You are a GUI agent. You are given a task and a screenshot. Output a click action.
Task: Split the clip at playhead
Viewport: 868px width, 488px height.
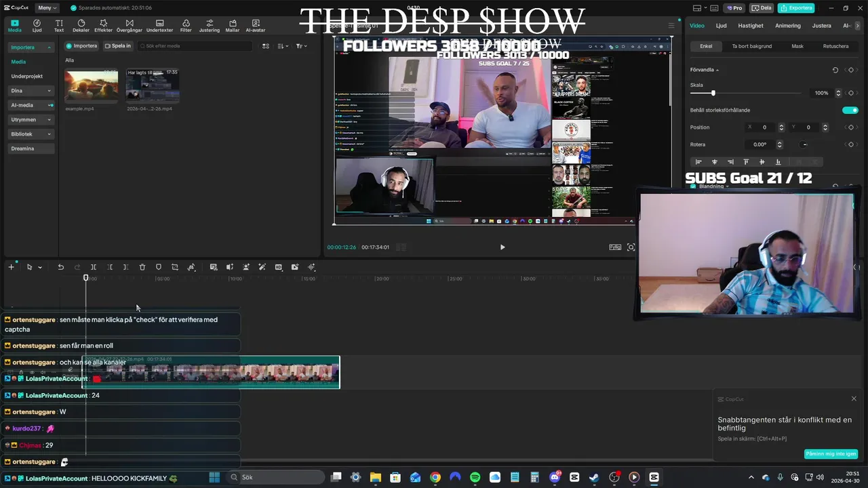(x=94, y=267)
